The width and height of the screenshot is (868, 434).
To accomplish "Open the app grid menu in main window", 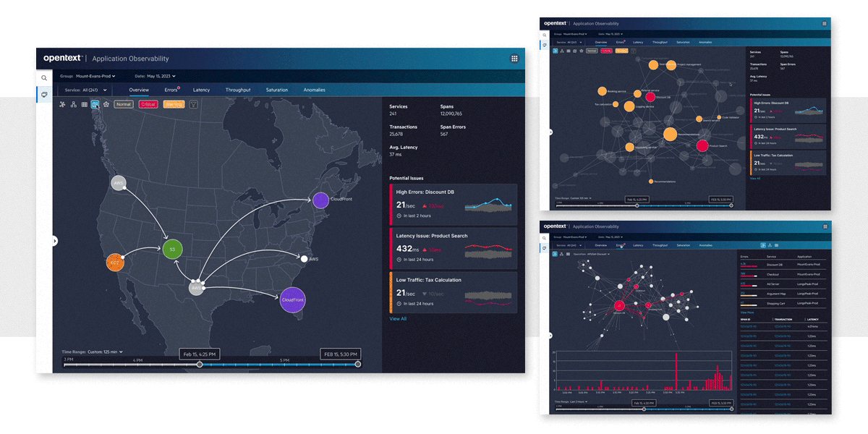I will click(514, 59).
